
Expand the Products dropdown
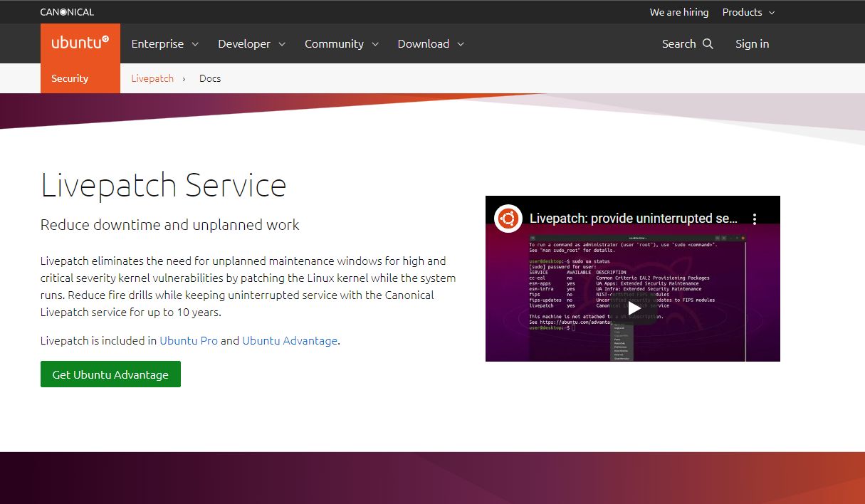tap(748, 12)
